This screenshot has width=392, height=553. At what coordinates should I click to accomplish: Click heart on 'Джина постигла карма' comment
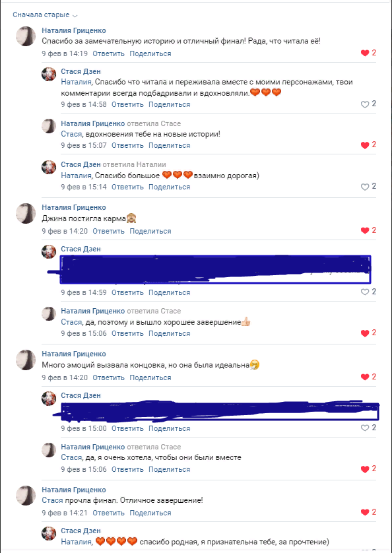[365, 230]
